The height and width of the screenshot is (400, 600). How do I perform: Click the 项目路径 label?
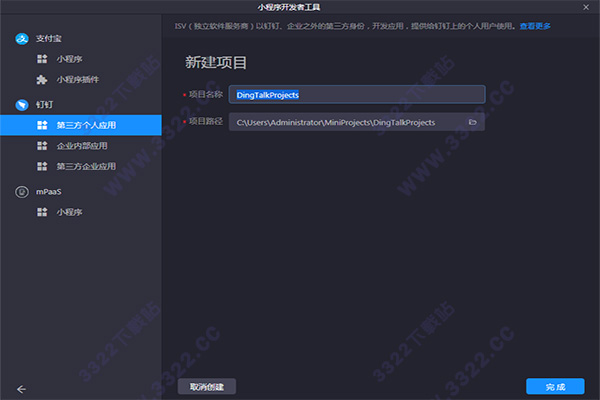point(206,121)
